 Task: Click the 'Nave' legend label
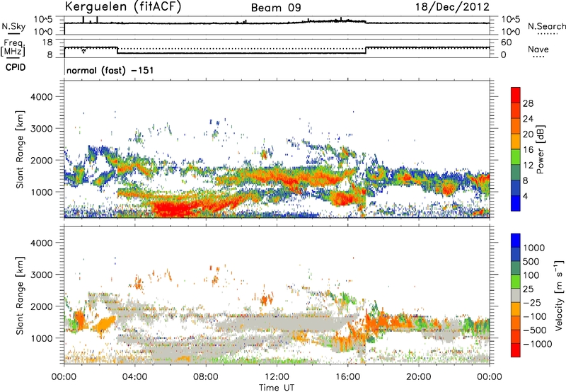pos(538,50)
